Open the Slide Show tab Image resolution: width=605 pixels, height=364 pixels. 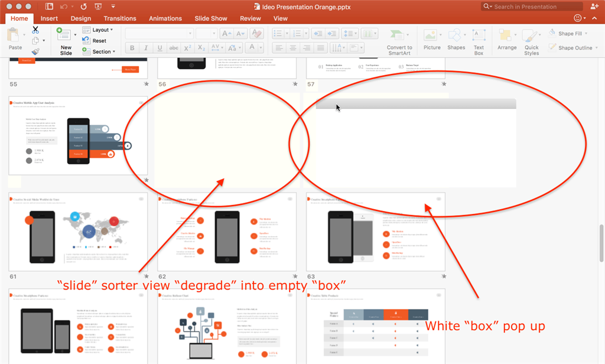pyautogui.click(x=211, y=18)
